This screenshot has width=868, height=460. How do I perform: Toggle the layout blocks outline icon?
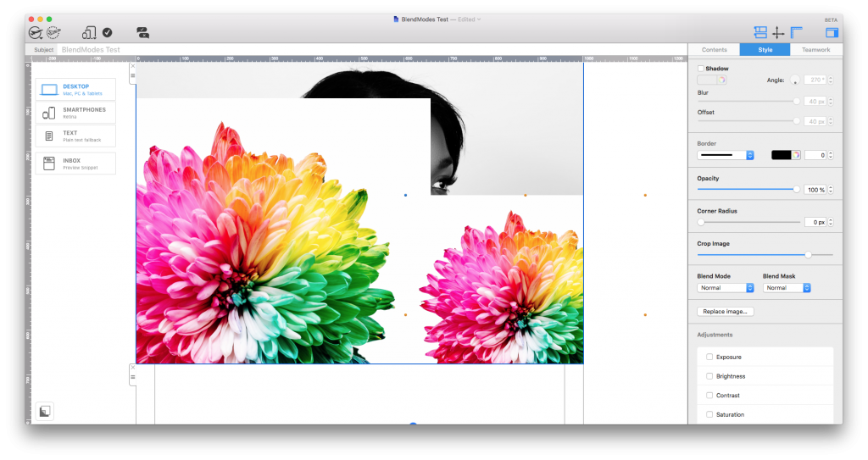(x=760, y=33)
